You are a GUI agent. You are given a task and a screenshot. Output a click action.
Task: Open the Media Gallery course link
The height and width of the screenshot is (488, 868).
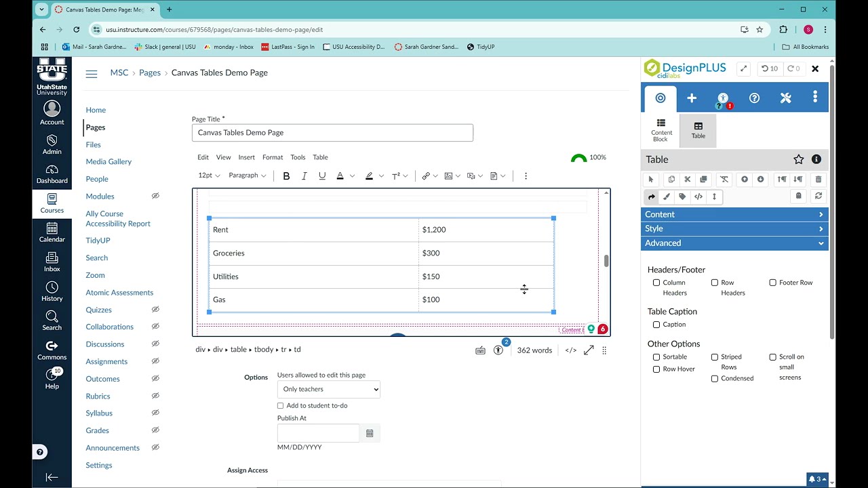click(108, 161)
